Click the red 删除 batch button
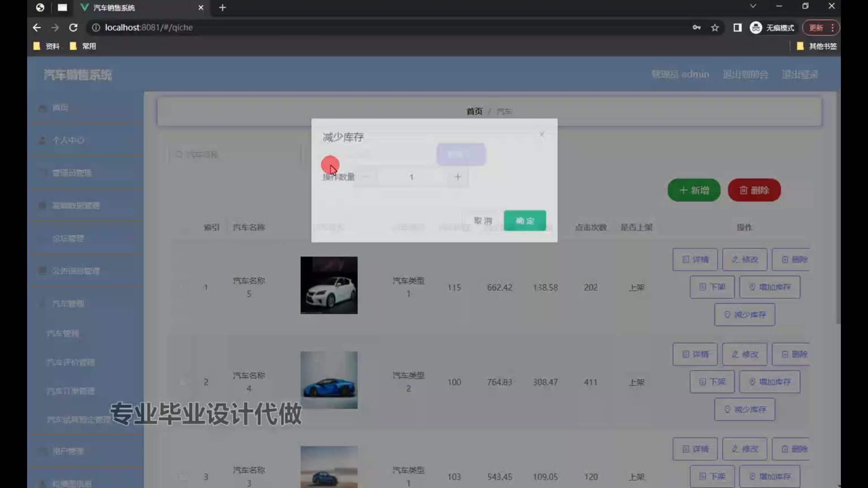Viewport: 868px width, 488px height. pyautogui.click(x=754, y=190)
